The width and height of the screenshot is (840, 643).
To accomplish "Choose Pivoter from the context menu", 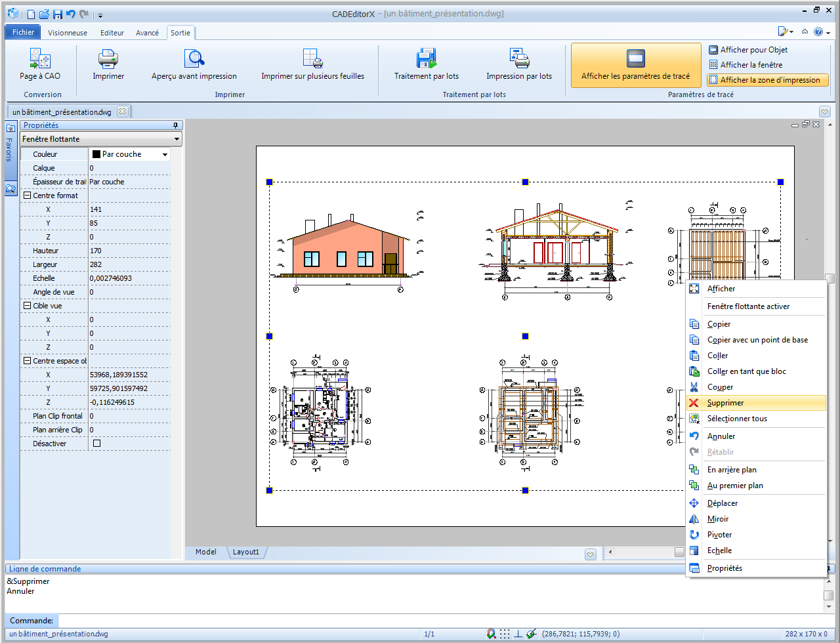I will 719,535.
